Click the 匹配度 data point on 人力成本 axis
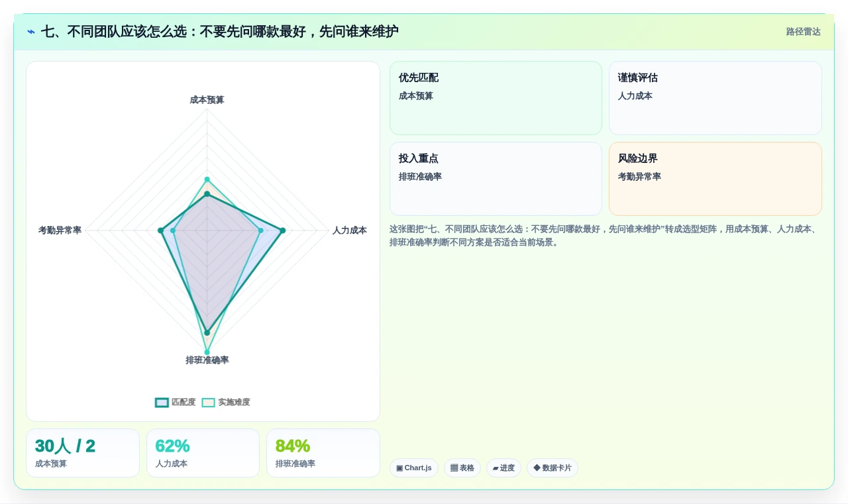The height and width of the screenshot is (504, 848). coord(283,230)
